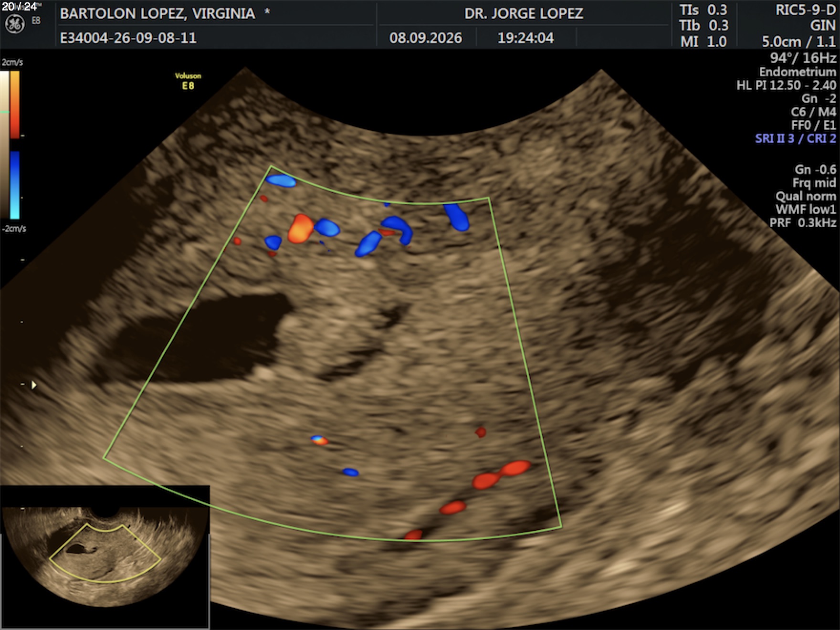Screen dimensions: 840x630
Task: Click the GE logo icon
Action: click(x=14, y=24)
